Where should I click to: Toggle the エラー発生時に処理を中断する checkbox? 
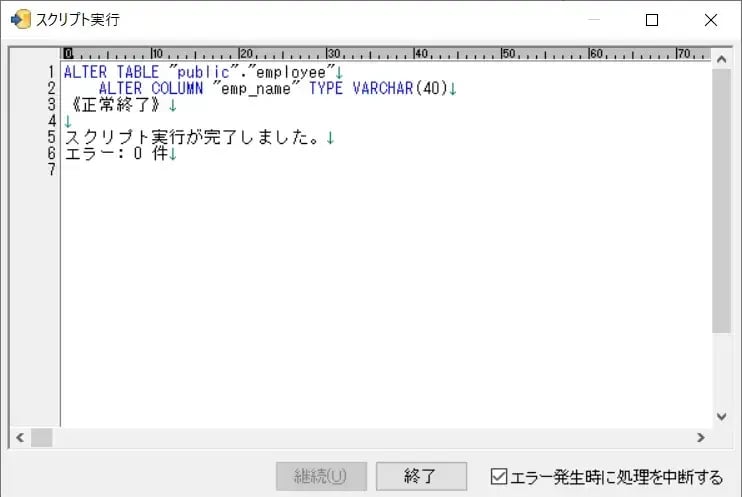coord(499,477)
